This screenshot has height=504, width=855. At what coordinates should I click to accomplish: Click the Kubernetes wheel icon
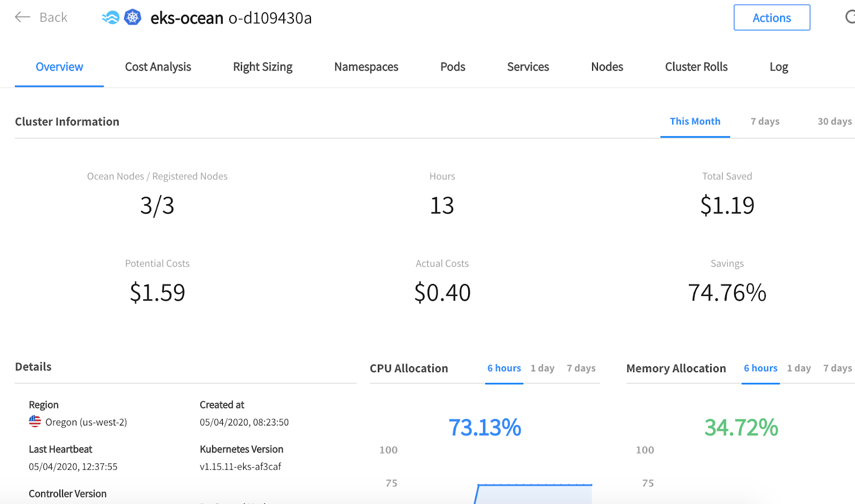tap(133, 17)
